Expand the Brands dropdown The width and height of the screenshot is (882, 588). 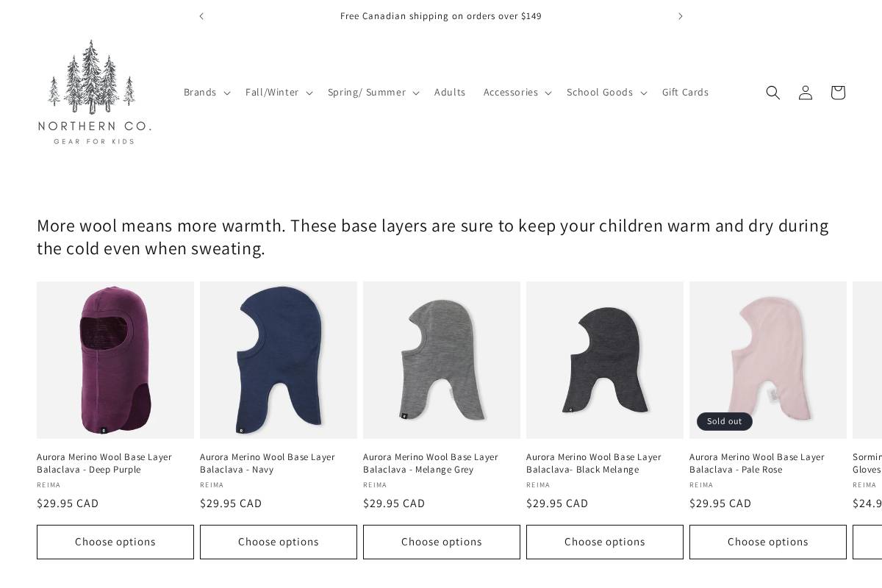(x=207, y=92)
